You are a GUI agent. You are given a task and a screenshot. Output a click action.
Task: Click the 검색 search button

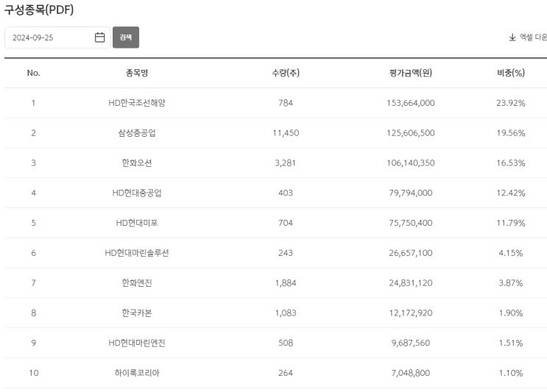click(x=126, y=38)
